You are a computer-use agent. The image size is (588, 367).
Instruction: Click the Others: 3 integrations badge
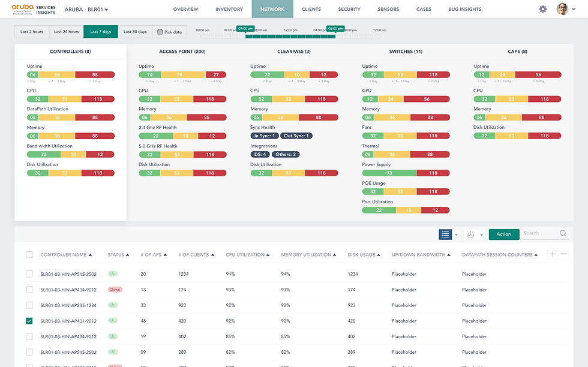click(286, 154)
